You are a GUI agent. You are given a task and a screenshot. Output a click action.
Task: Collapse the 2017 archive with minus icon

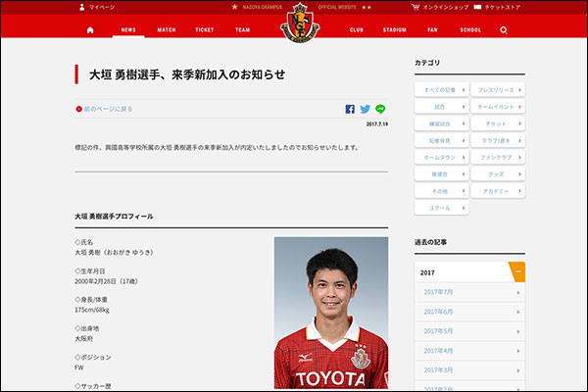(517, 272)
